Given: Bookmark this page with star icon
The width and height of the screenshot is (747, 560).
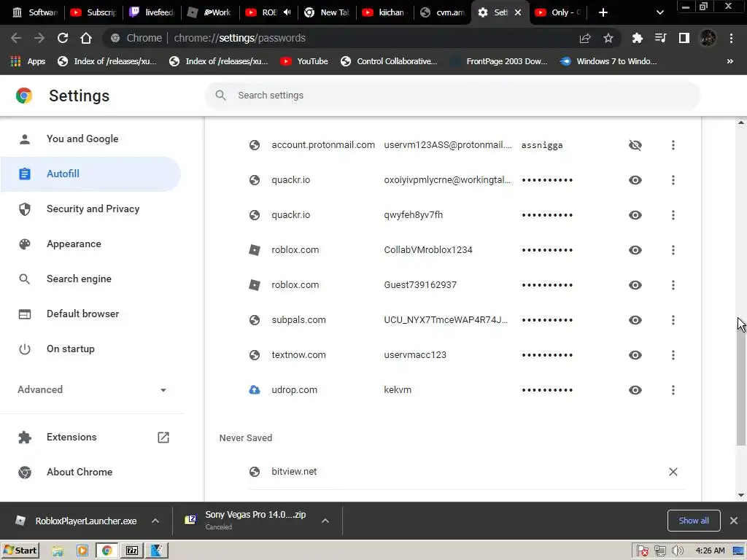Looking at the screenshot, I should [608, 38].
